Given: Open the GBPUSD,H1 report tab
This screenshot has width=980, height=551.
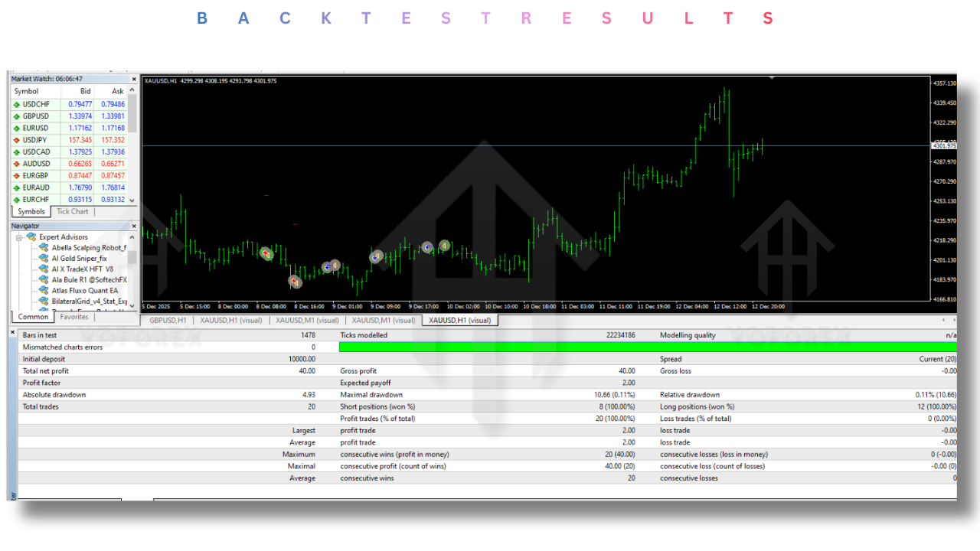Looking at the screenshot, I should (x=167, y=321).
